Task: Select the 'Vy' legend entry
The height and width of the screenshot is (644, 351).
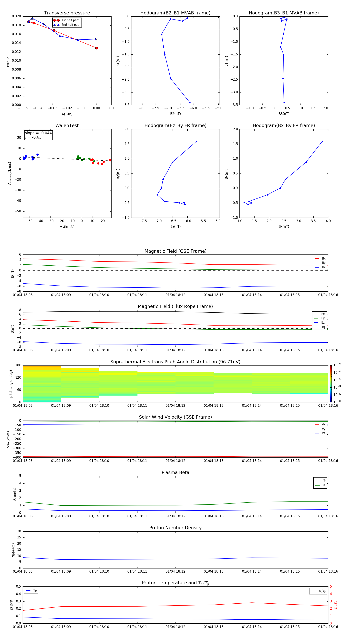Action: pos(320,429)
